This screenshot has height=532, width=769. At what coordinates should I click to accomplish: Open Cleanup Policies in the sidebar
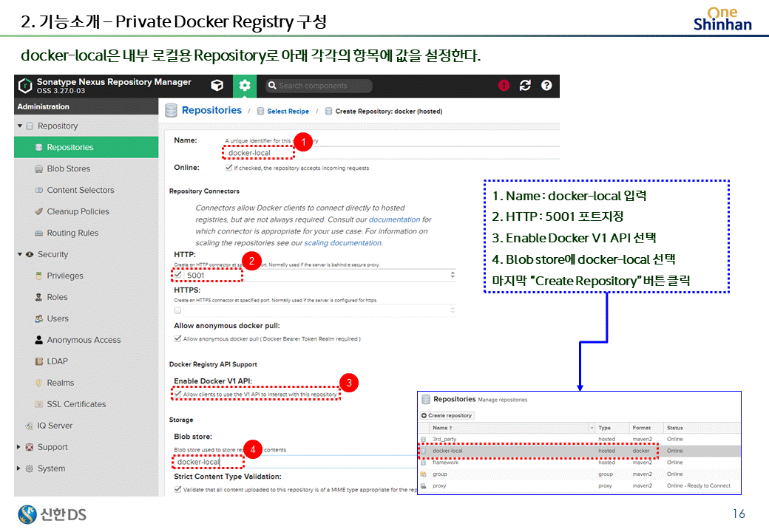click(87, 211)
